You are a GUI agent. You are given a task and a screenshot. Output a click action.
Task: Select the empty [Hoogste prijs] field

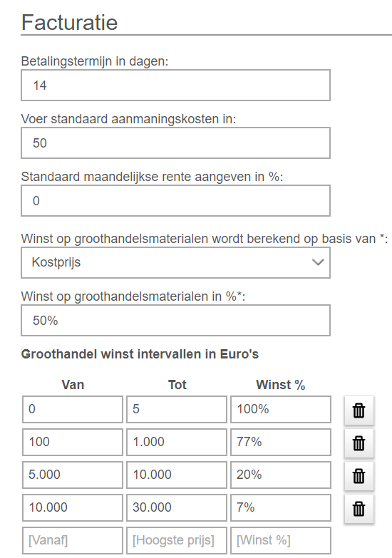[x=177, y=540]
